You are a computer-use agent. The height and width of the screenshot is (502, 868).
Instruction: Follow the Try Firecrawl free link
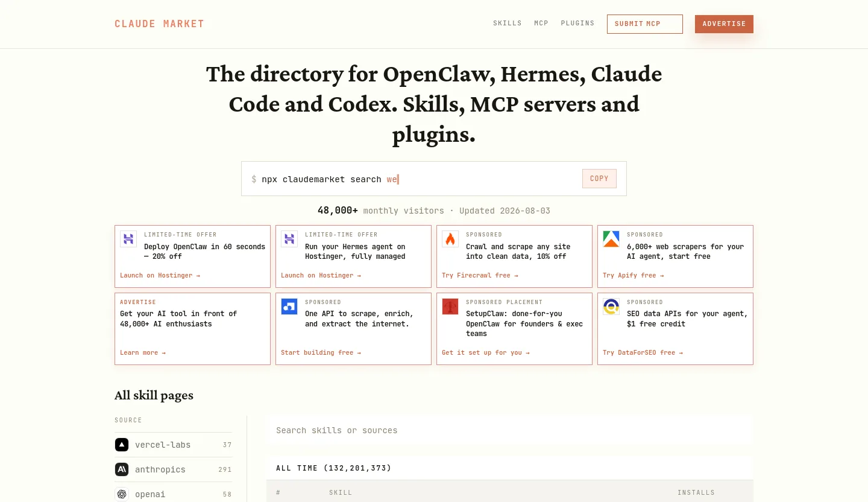pos(480,276)
